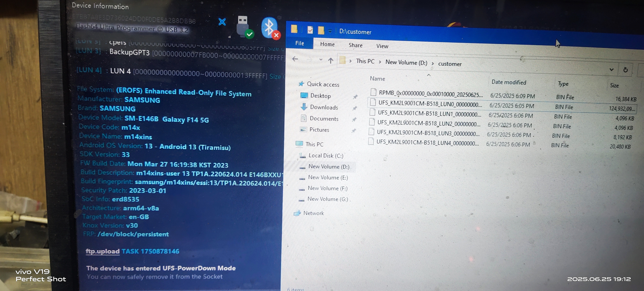
Task: Click New Volume (D:) in breadcrumb path
Action: click(406, 62)
